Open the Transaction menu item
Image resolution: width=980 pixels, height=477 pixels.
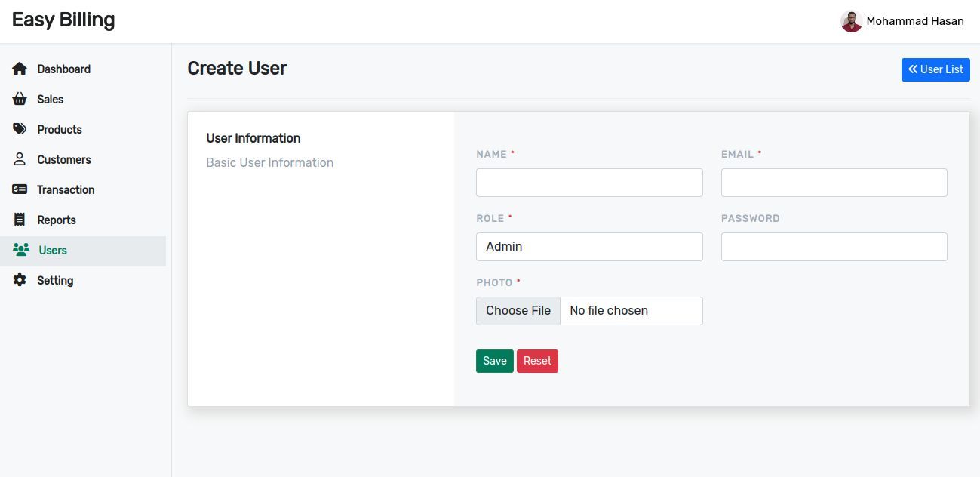66,189
